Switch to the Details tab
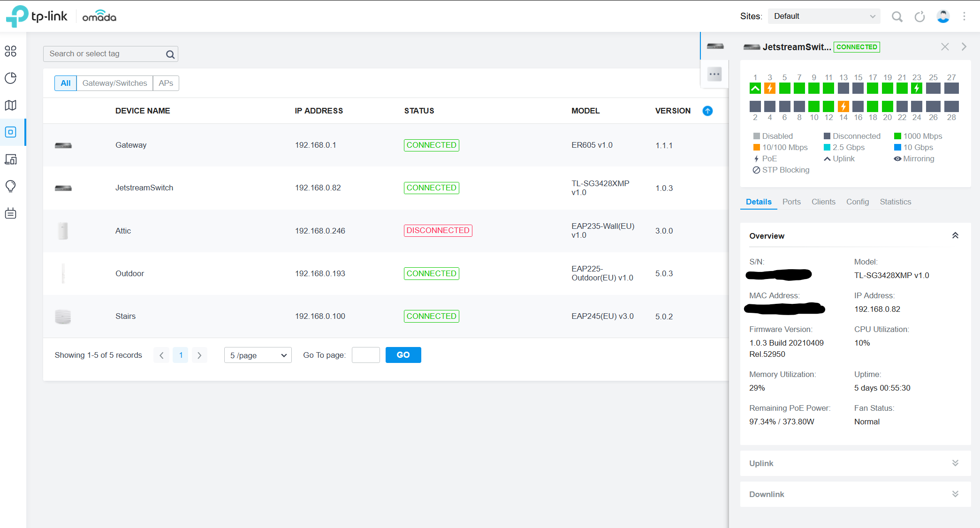The image size is (980, 528). coord(759,202)
